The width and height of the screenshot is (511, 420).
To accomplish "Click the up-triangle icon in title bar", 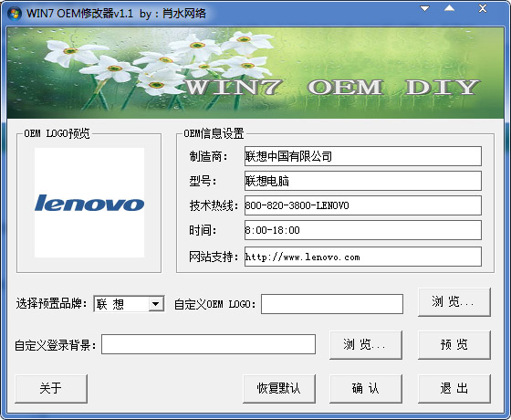I will point(449,8).
